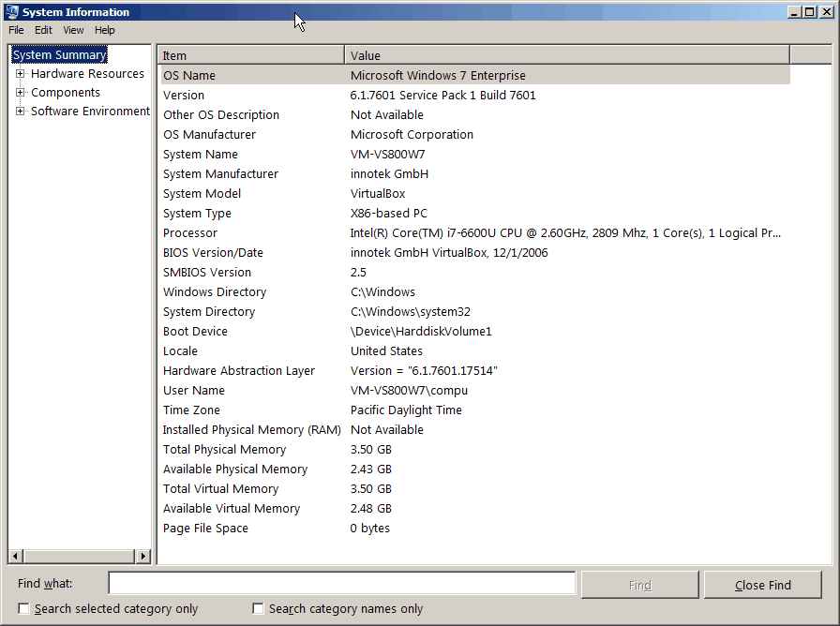The image size is (840, 626).
Task: Expand the Components node
Action: coord(20,93)
